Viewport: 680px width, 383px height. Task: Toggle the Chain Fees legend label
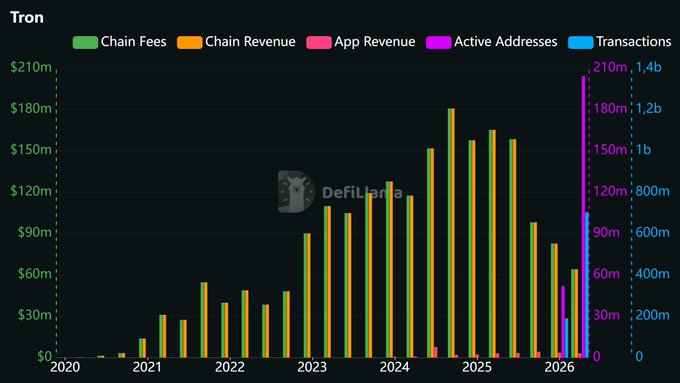pos(134,42)
